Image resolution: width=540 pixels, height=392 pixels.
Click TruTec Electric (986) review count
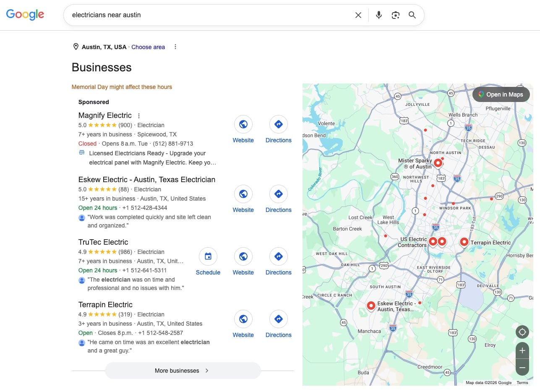(x=125, y=252)
